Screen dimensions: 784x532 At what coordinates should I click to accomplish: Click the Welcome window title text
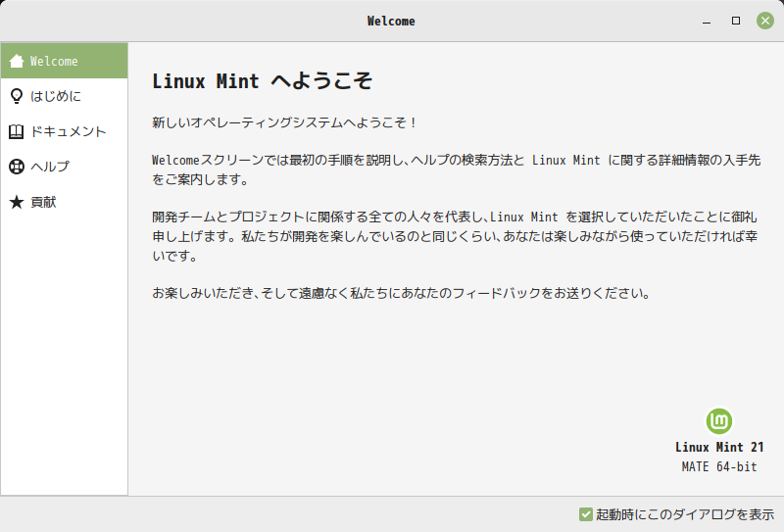391,21
